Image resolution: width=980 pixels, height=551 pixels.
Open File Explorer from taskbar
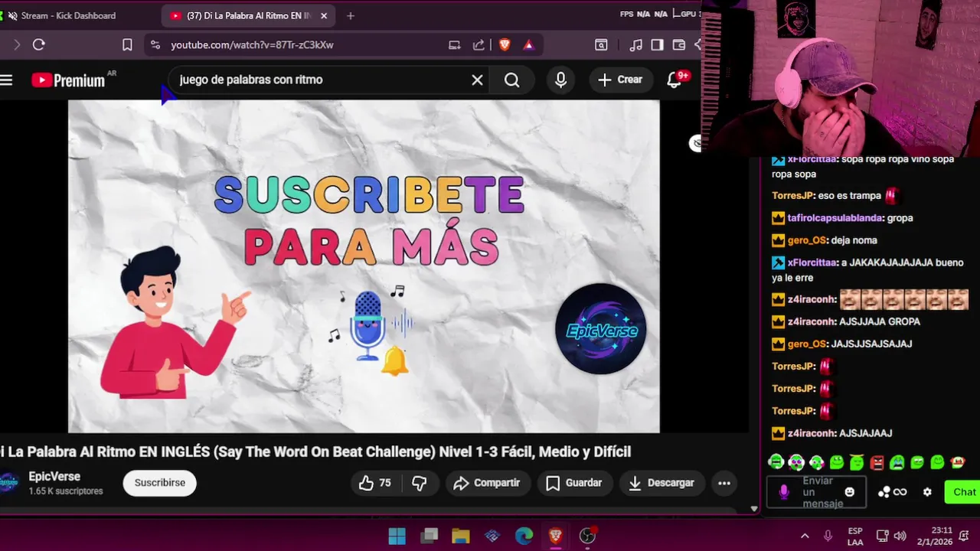click(460, 536)
